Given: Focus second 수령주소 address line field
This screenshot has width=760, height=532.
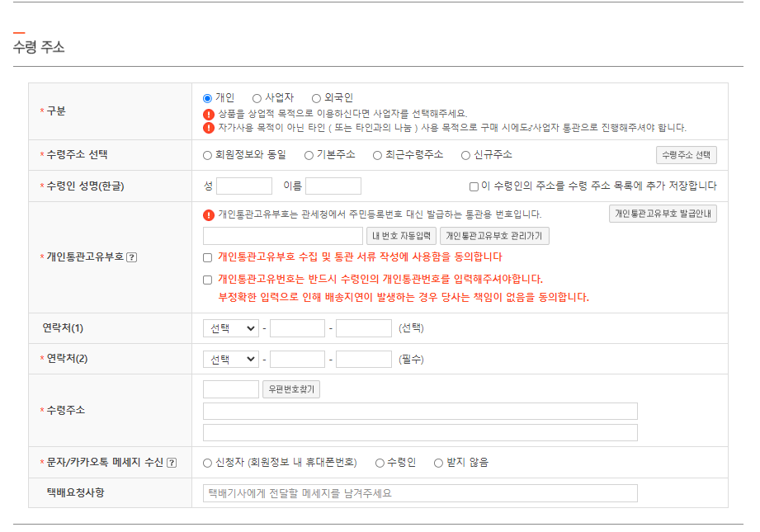Looking at the screenshot, I should point(420,433).
